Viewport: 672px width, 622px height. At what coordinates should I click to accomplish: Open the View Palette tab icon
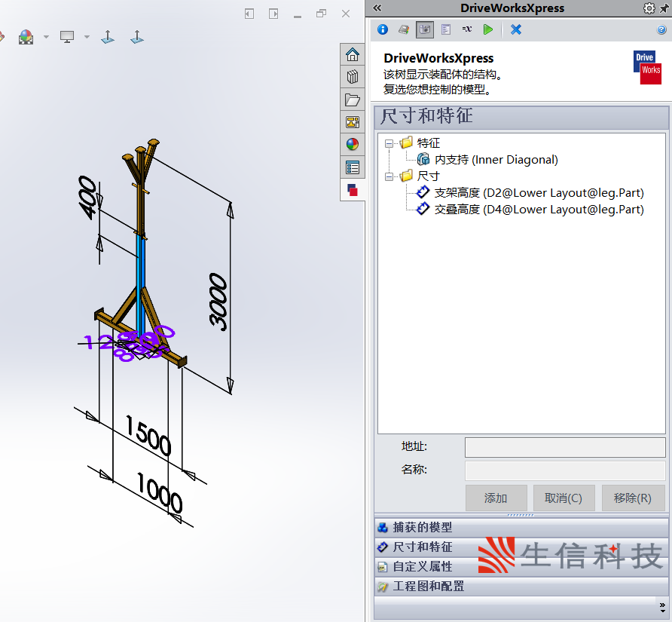point(353,122)
